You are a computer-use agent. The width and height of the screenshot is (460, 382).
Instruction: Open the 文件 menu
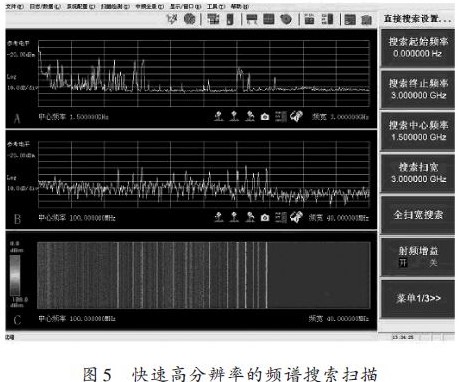14,6
